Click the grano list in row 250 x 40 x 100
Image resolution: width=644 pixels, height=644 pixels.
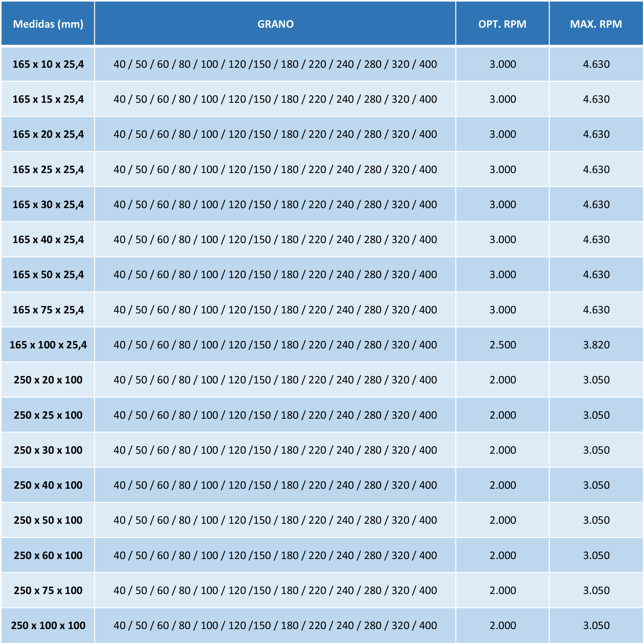click(x=275, y=485)
